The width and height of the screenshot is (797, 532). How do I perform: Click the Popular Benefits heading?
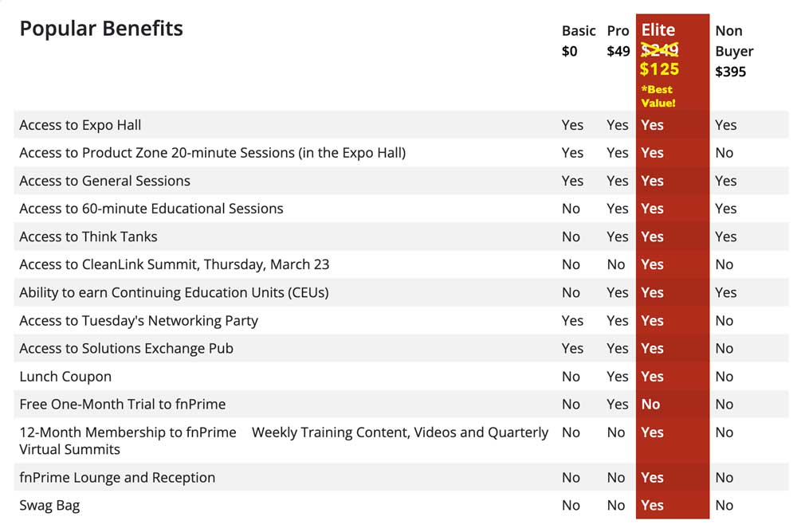[101, 29]
